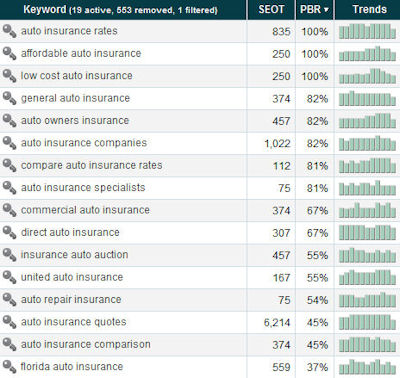
Task: Select compare auto insurance rates keyword
Action: tap(92, 165)
